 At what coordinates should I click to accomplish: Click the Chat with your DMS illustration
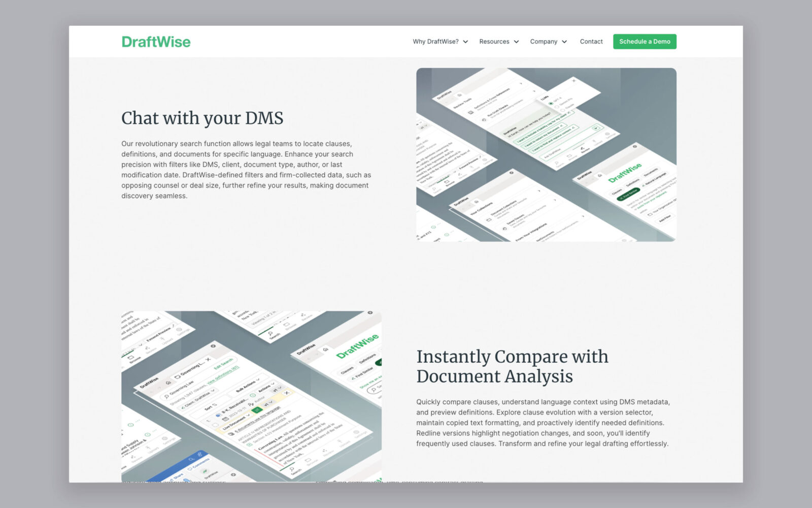546,154
